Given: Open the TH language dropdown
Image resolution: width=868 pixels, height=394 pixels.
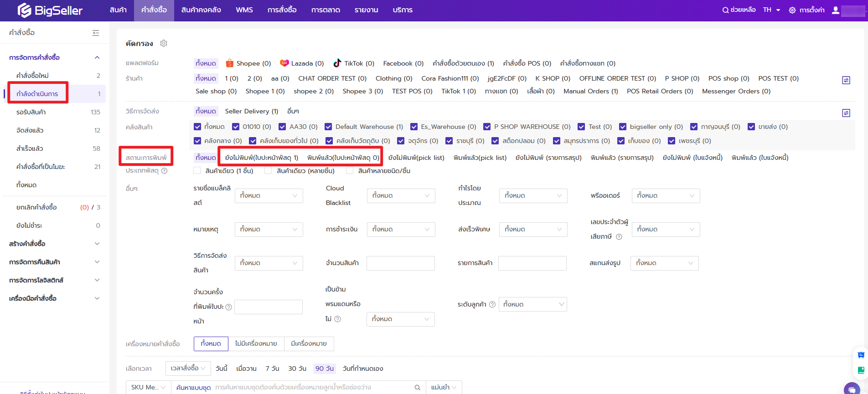Looking at the screenshot, I should pyautogui.click(x=771, y=10).
